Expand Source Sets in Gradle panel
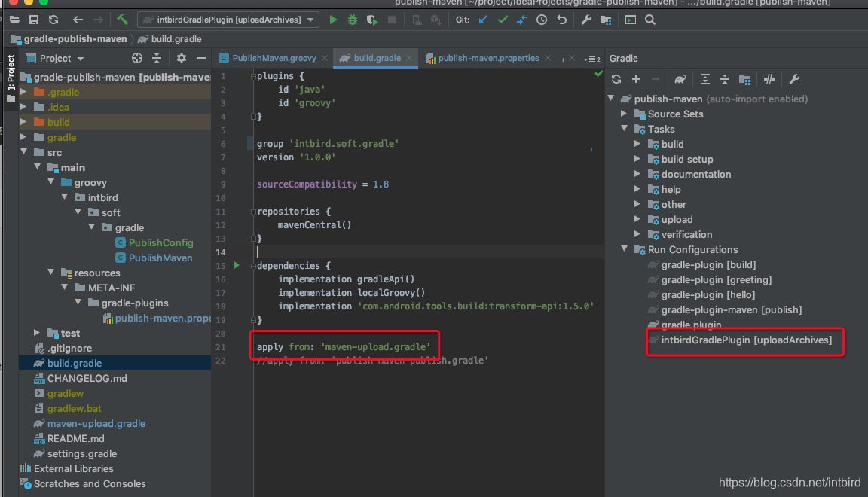Image resolution: width=868 pixels, height=497 pixels. [624, 114]
